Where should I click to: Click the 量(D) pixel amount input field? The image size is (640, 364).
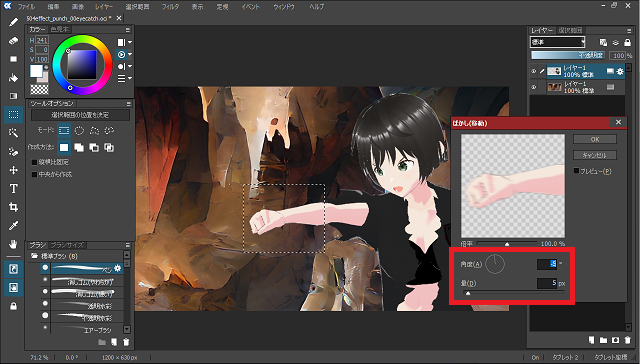click(x=547, y=283)
